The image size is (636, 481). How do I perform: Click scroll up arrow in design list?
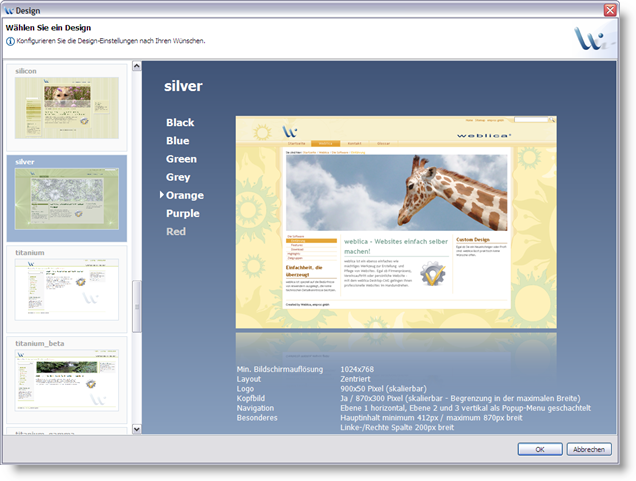point(137,66)
